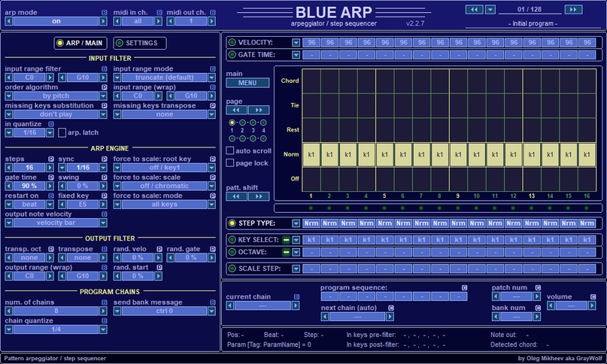Viewport: 607px width, 364px height.
Task: Increase gate time with right arrow
Action: pos(50,186)
